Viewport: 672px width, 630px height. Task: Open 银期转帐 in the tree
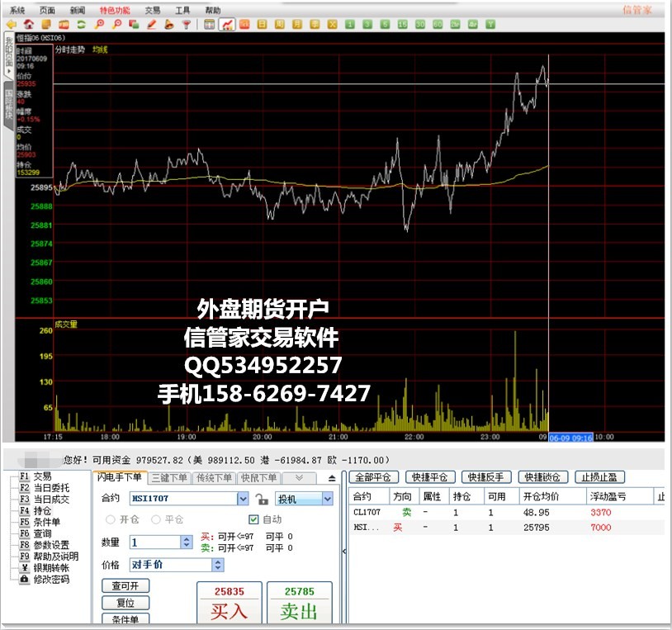45,568
